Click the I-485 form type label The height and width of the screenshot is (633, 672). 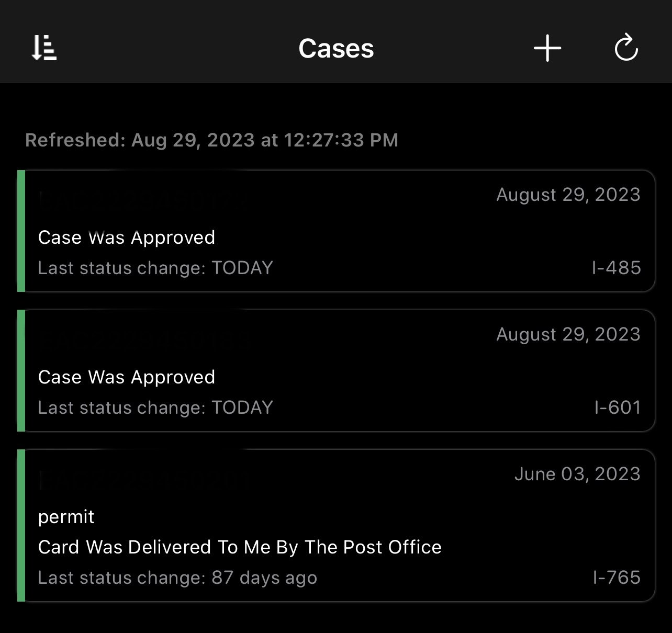tap(616, 268)
